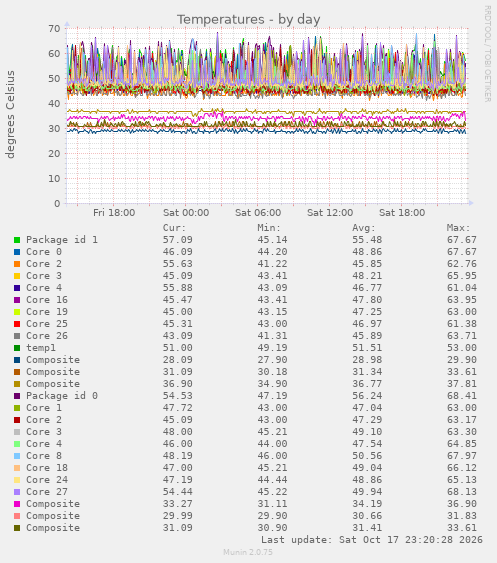Click the 'Sat 00:00' time axis label
Image resolution: width=497 pixels, height=563 pixels.
point(186,213)
